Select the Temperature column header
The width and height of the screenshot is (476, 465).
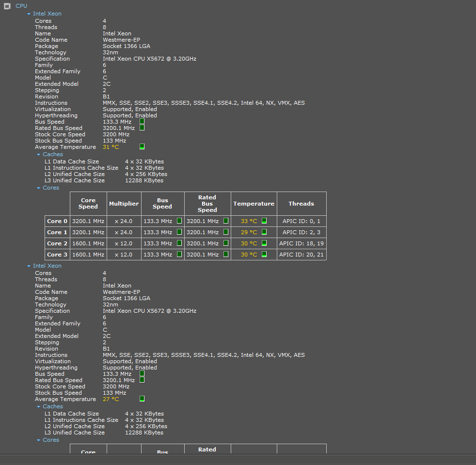coord(254,204)
